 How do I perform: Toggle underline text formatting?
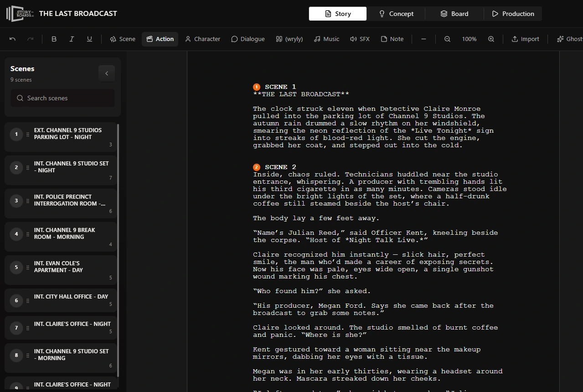coord(89,39)
